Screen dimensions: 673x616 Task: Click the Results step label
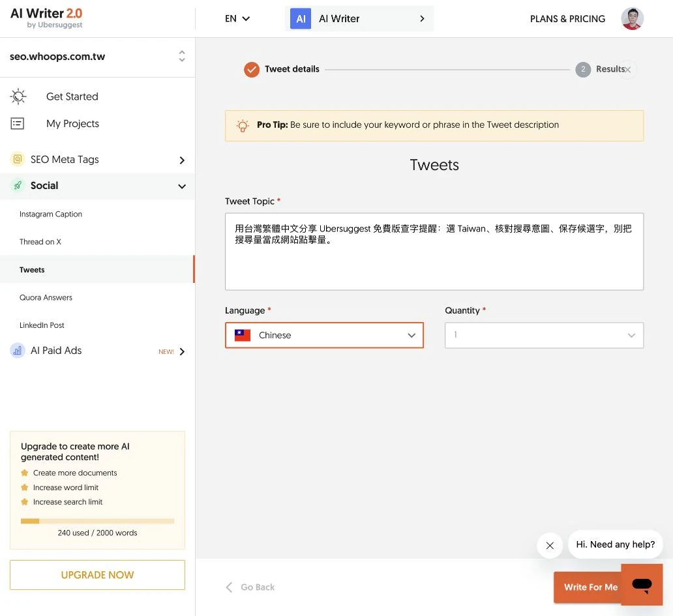(610, 69)
